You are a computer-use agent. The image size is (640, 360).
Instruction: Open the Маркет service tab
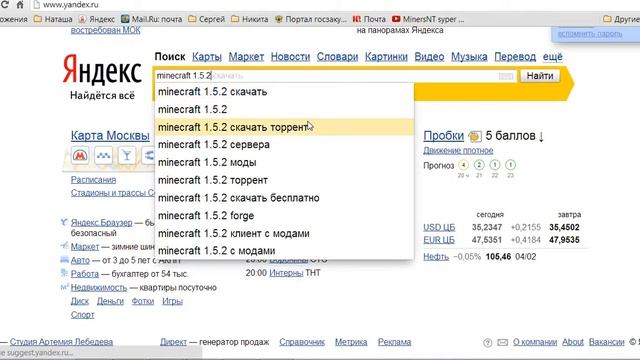246,57
